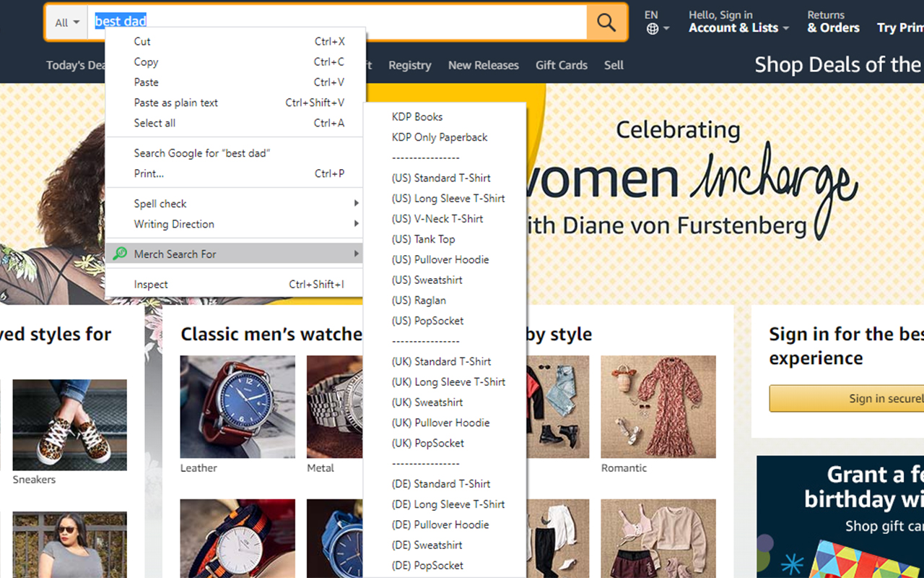Screen dimensions: 924x578
Task: Select (UK) Sweatshirt
Action: coord(445,402)
